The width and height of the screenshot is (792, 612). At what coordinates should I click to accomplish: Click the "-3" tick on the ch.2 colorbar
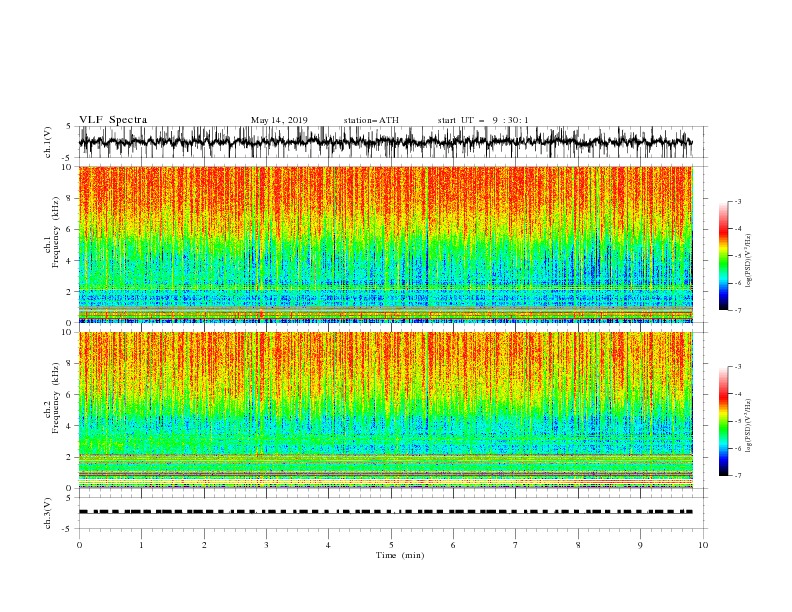point(737,367)
